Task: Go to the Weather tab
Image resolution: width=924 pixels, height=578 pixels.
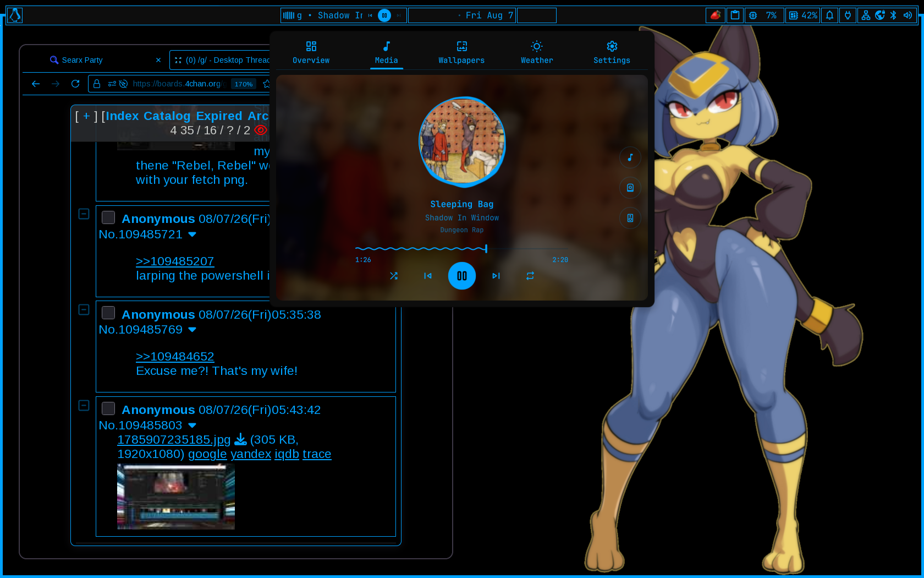Action: [537, 52]
